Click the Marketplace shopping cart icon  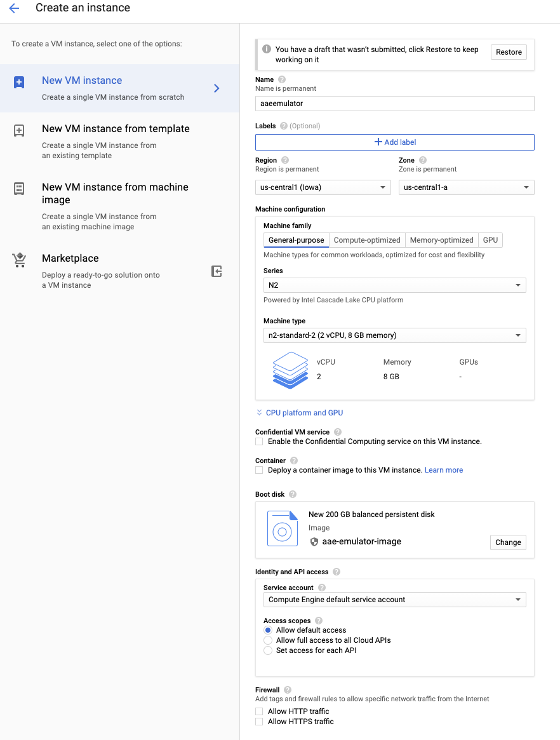tap(19, 260)
